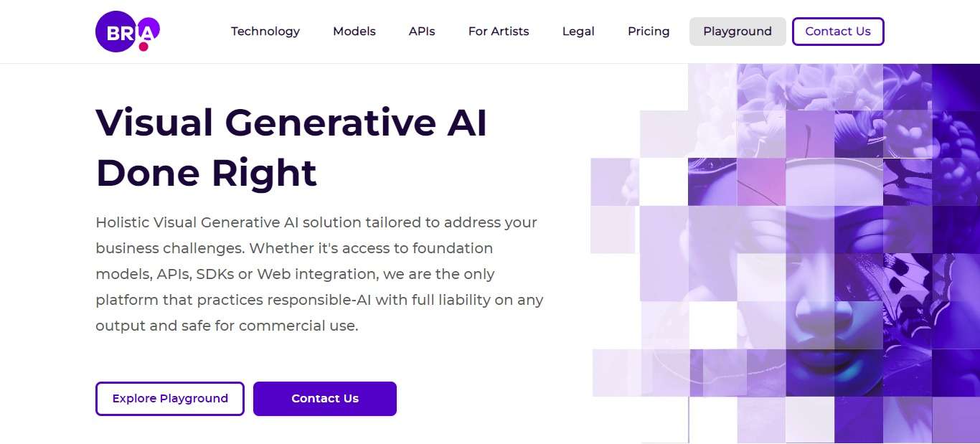
Task: Click the Explore Playground button
Action: [169, 398]
